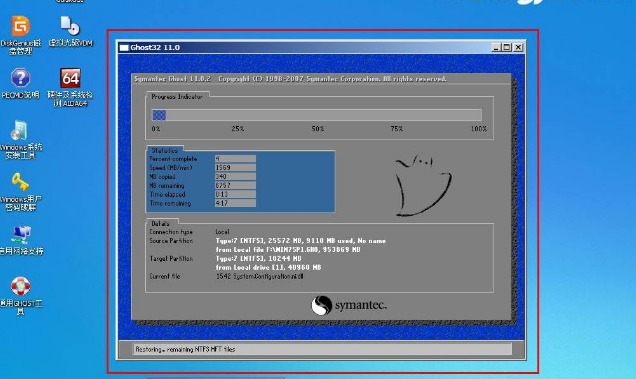Click the 75% mark under progress bar
This screenshot has height=379, width=636.
point(397,129)
